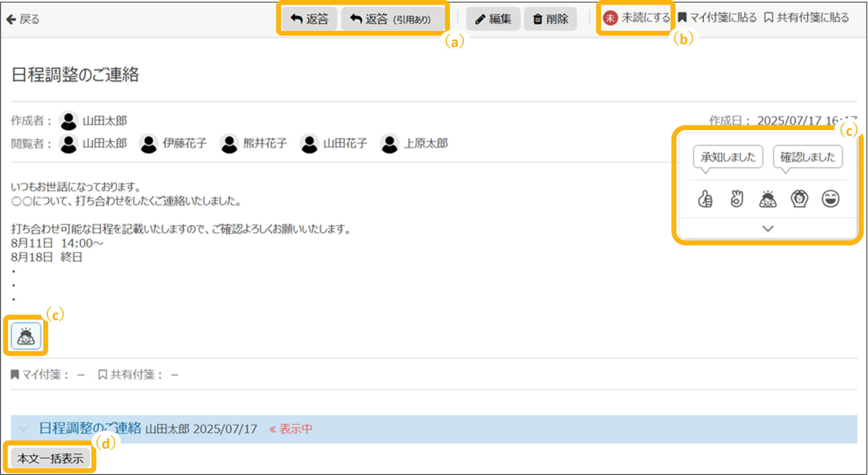The image size is (868, 475).
Task: Choose the bowing person reaction in panel
Action: coord(768,199)
